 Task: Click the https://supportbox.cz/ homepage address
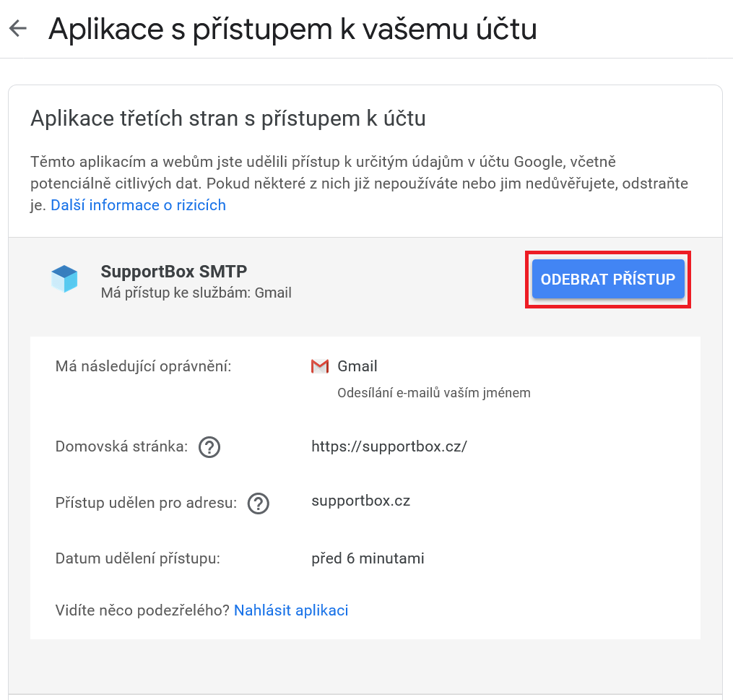click(x=389, y=446)
